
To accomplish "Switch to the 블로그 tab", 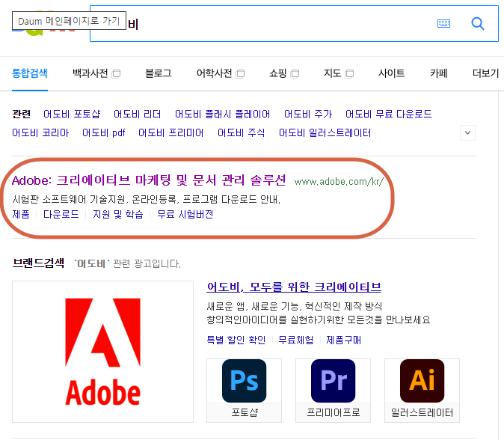I will coord(159,73).
